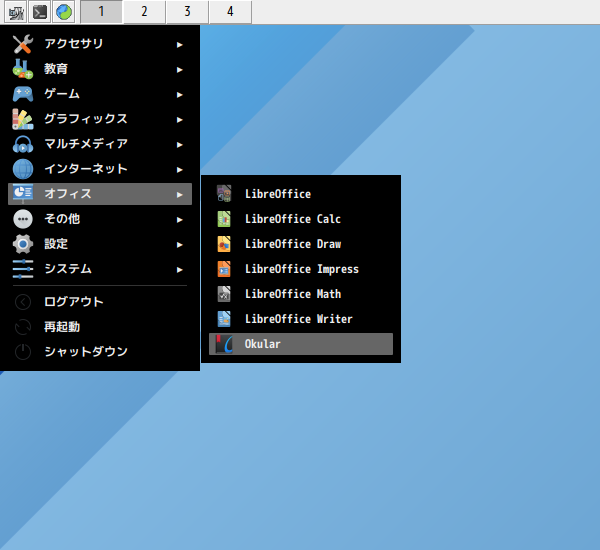
Task: Open the その他 menu category
Action: pos(100,219)
